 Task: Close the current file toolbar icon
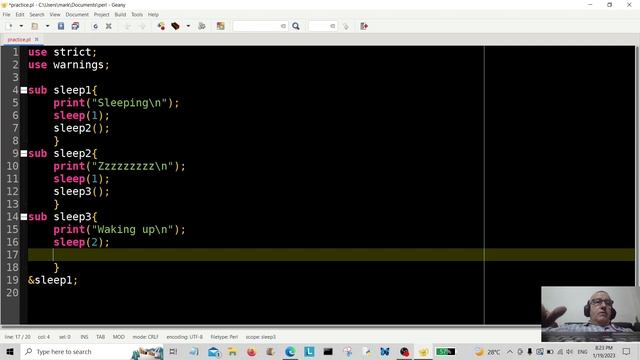click(109, 26)
